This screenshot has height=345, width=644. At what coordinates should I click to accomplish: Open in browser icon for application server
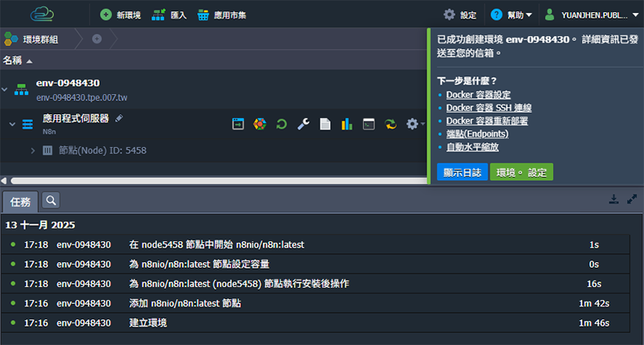tap(238, 124)
